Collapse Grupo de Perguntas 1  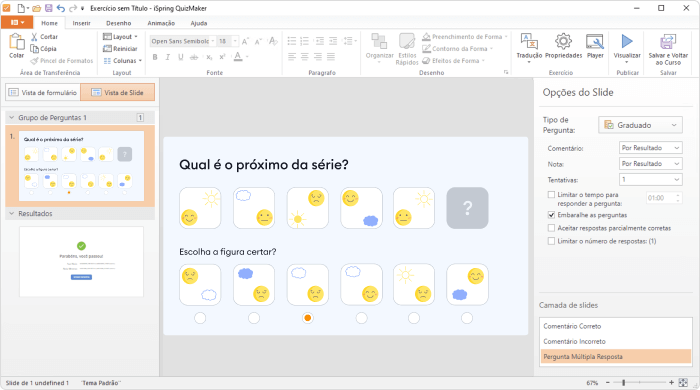click(12, 117)
